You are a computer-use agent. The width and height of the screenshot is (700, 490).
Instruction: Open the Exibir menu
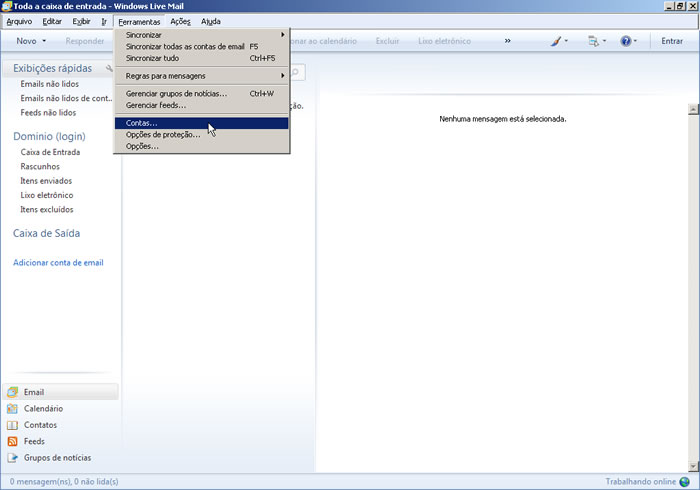(x=81, y=21)
